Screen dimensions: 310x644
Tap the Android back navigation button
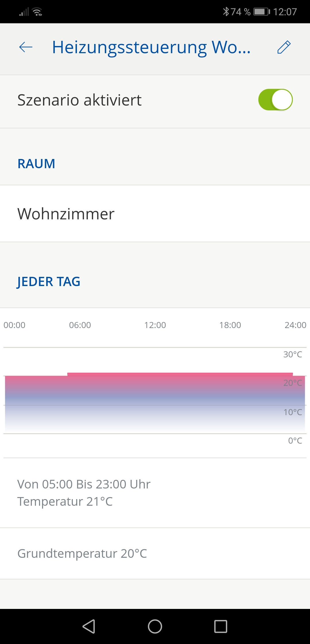[89, 626]
